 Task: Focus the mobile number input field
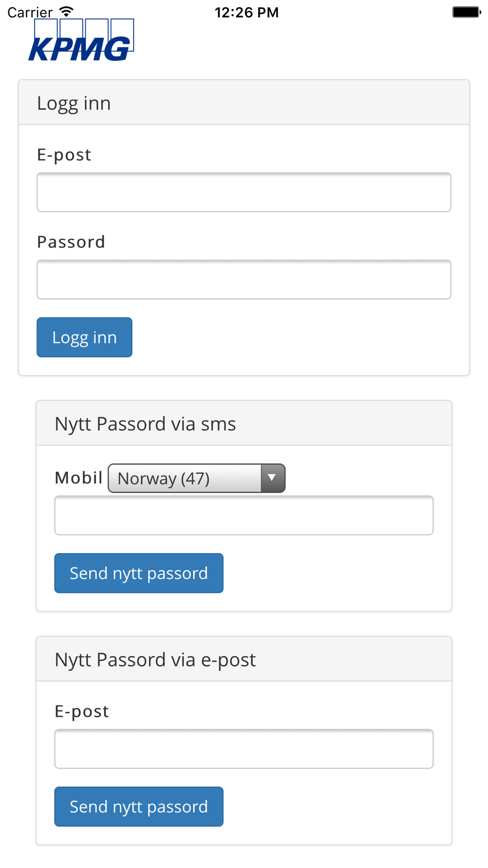click(244, 516)
